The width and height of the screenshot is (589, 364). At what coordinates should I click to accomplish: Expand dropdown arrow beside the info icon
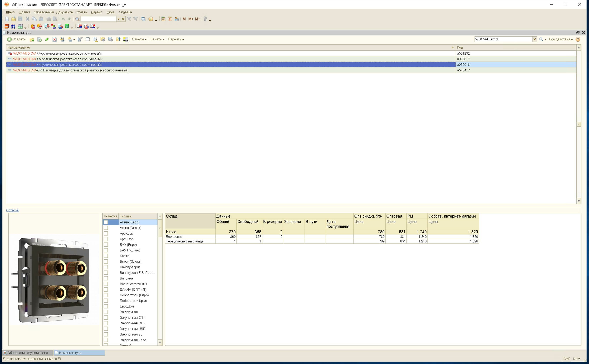coord(156,21)
